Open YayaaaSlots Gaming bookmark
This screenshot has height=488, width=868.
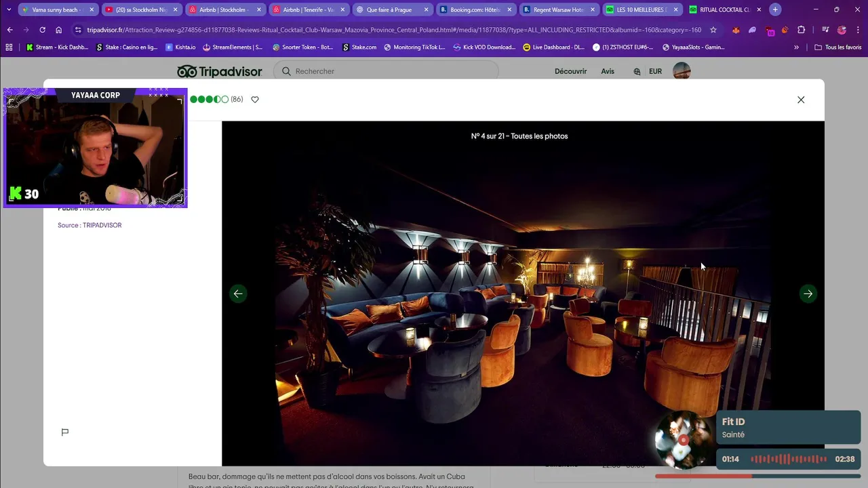click(694, 47)
